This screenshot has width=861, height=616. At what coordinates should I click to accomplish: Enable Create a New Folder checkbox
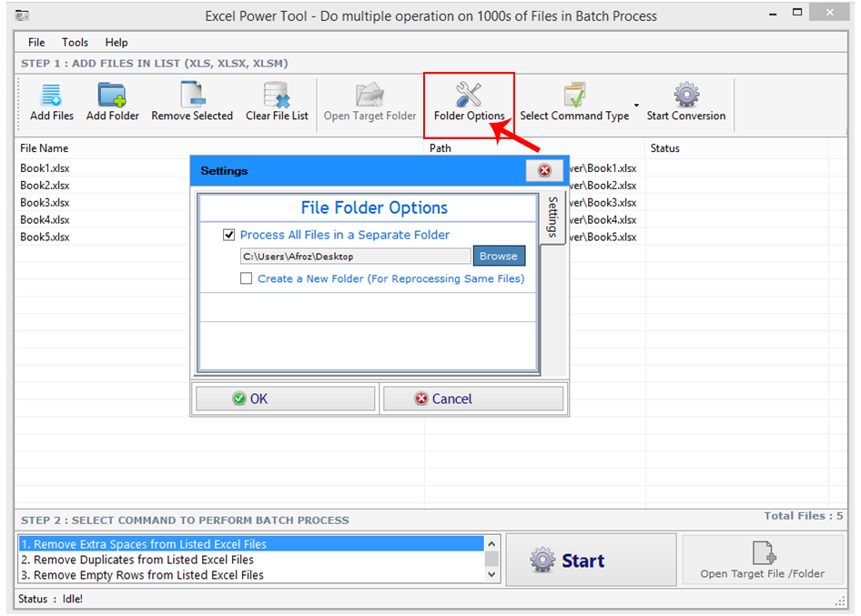click(246, 278)
